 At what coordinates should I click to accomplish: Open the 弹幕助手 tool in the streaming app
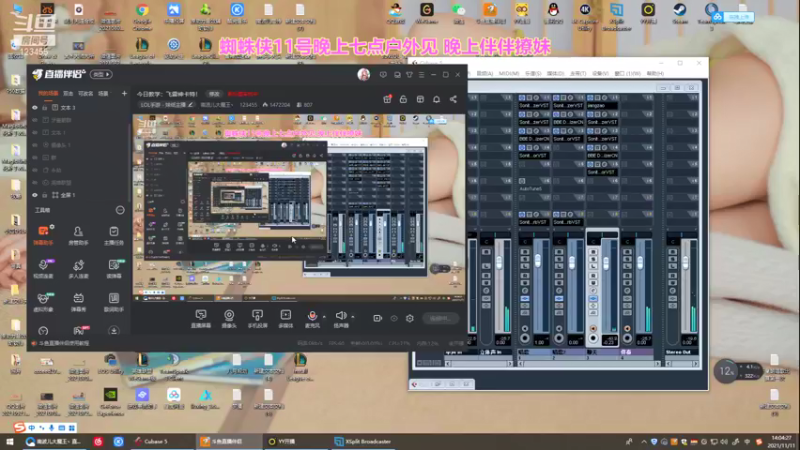[x=43, y=236]
